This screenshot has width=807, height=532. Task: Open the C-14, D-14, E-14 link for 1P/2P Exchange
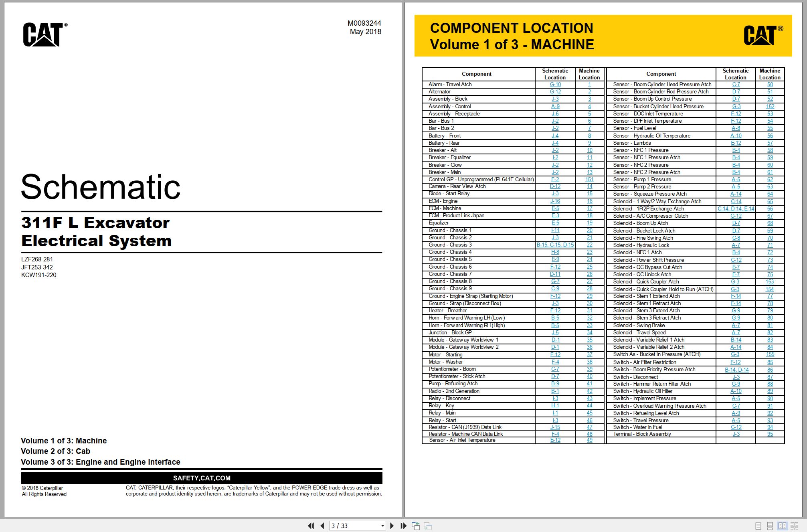(736, 209)
